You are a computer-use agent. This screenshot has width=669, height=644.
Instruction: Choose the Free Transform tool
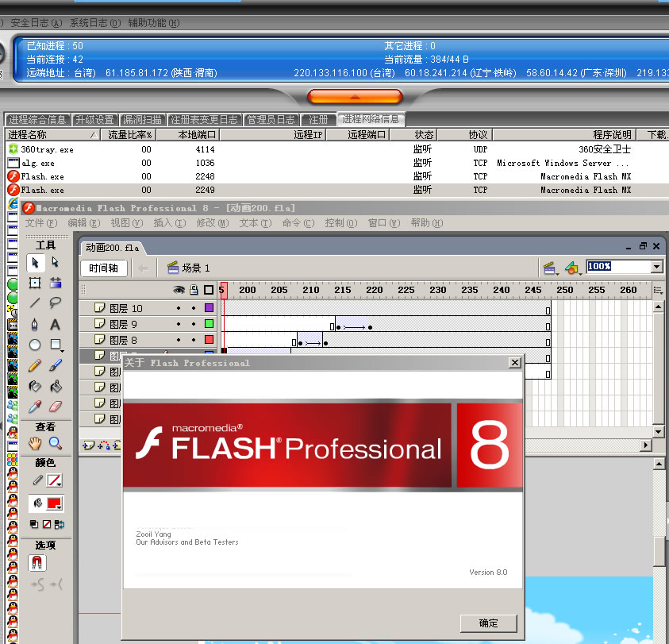click(35, 283)
